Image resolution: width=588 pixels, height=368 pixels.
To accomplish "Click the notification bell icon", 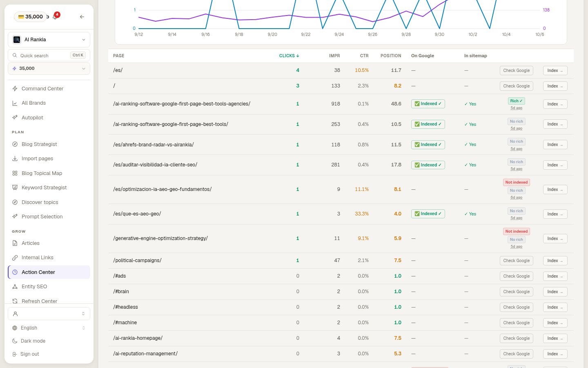I will [54, 17].
